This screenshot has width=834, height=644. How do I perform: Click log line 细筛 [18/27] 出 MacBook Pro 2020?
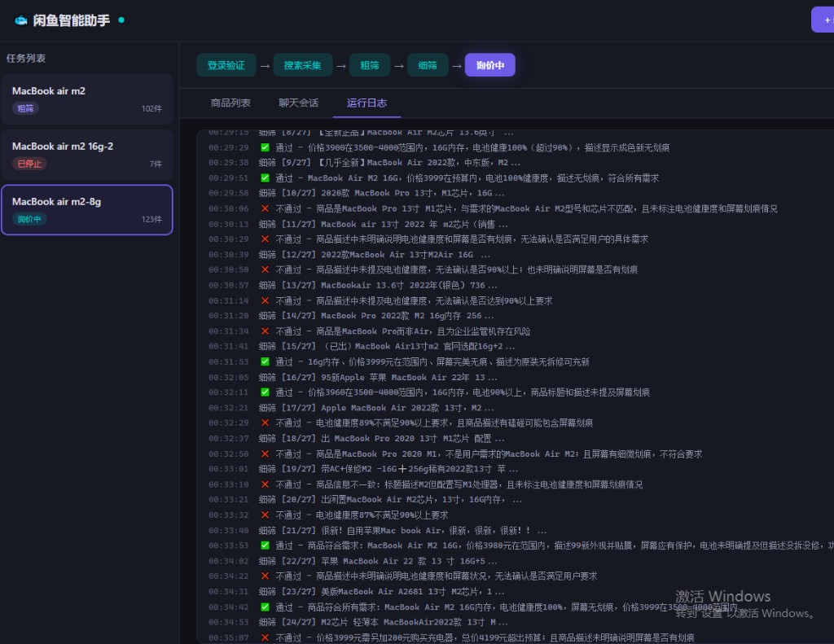pyautogui.click(x=382, y=439)
